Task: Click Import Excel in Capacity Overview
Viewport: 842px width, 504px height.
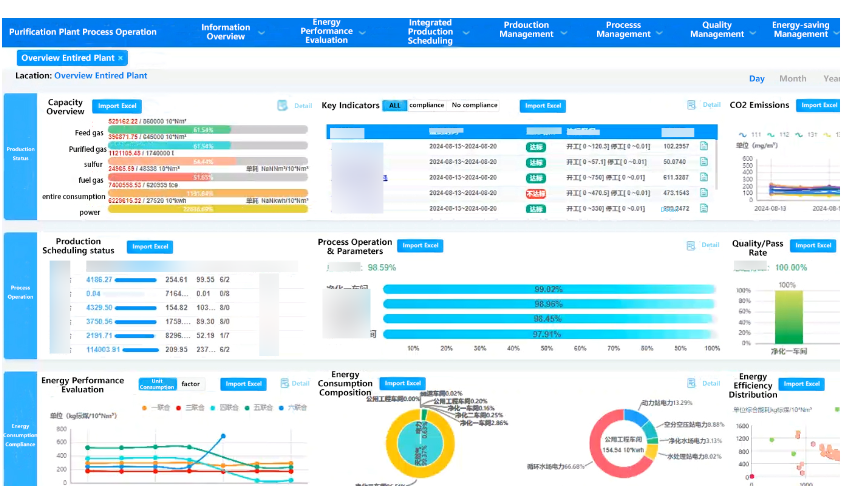Action: pyautogui.click(x=117, y=106)
